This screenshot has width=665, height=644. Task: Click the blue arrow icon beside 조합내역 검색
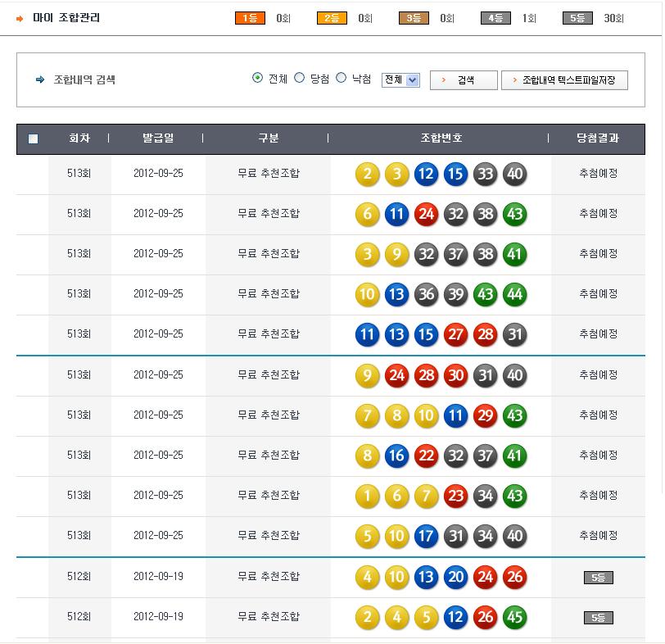[39, 80]
